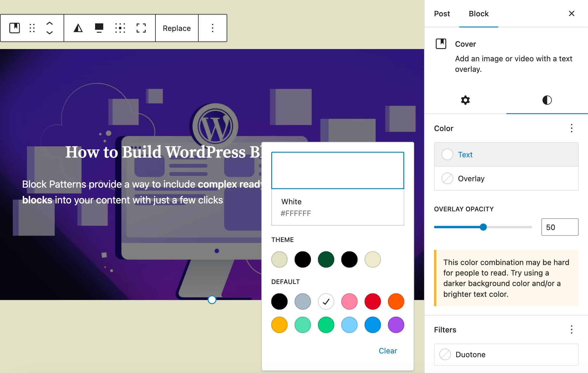Click the Clear link in the color picker

coord(388,351)
